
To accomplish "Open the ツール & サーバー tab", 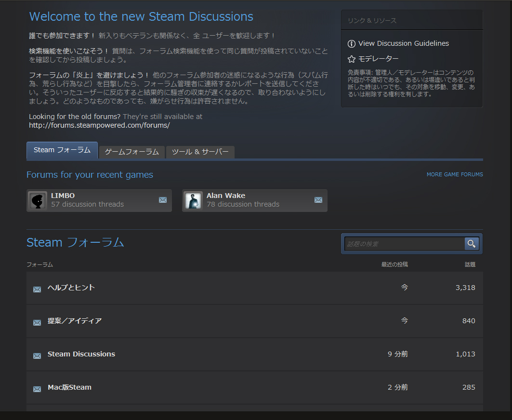I will coord(200,152).
